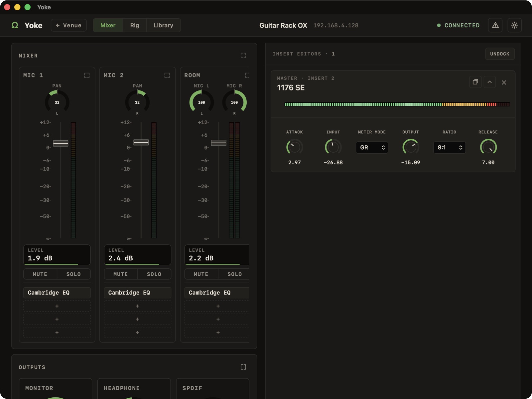Click the MIC 1 fader handle
Viewport: 532px width, 399px height.
tap(61, 143)
